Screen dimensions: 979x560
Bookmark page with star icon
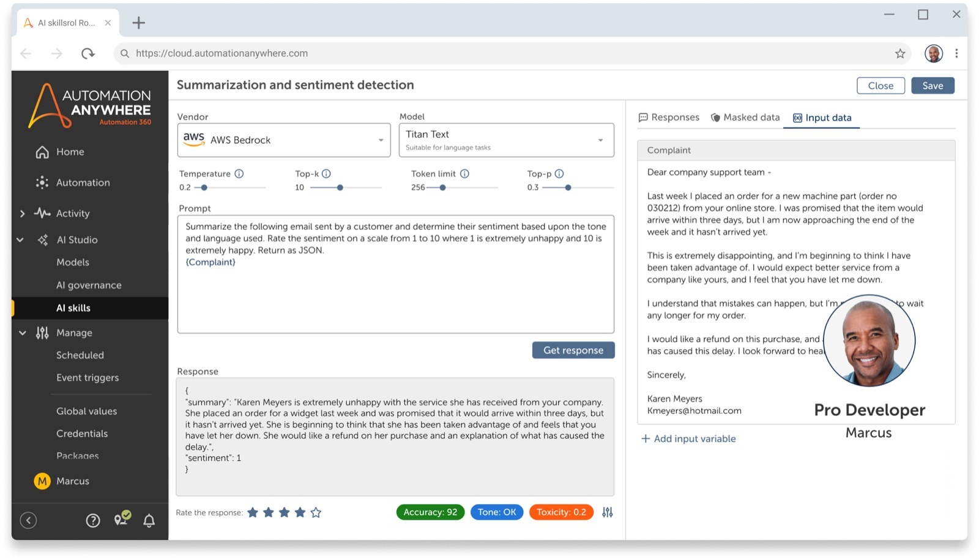point(900,54)
